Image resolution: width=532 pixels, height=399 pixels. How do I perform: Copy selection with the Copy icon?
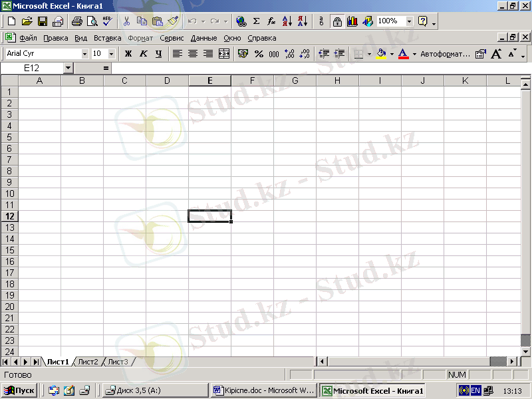142,21
